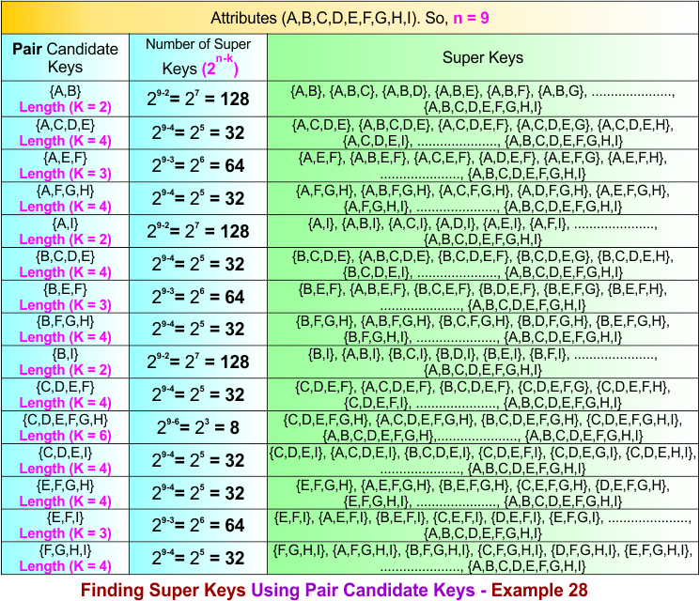
Task: Click the super keys list starting {C,D,E,F,G,H}
Action: (483, 427)
